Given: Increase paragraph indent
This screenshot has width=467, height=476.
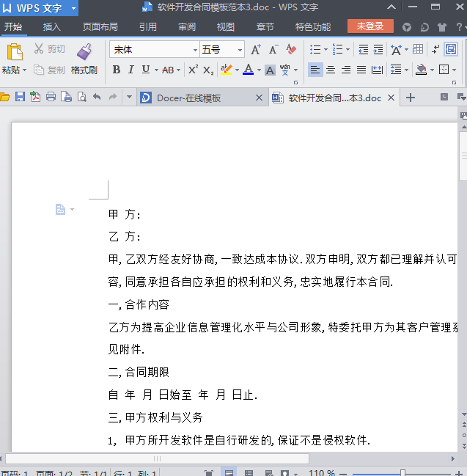Looking at the screenshot, I should click(378, 49).
